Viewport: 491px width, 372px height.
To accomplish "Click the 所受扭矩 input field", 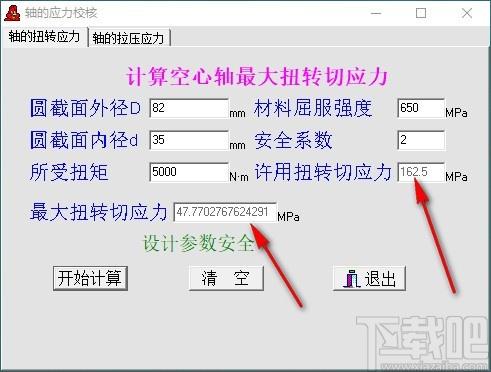I will click(189, 172).
